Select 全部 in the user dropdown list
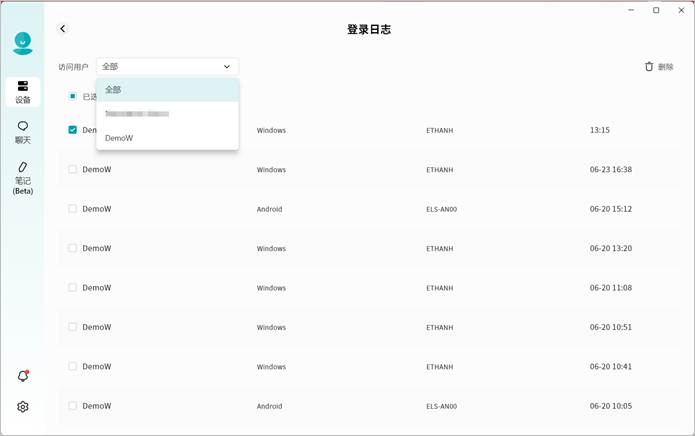This screenshot has width=695, height=436. coord(167,90)
